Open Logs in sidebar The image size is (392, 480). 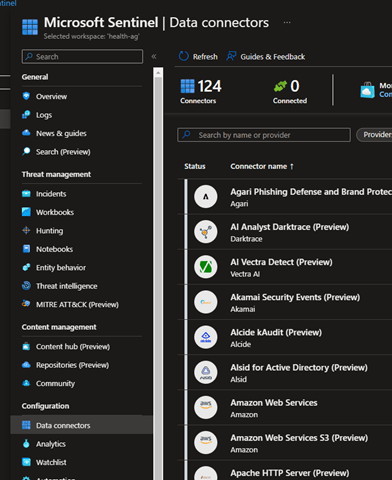coord(44,115)
